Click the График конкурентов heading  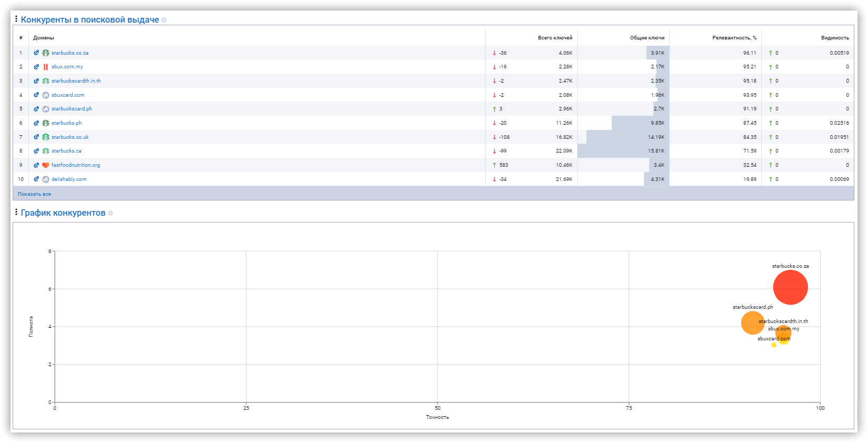click(x=63, y=213)
